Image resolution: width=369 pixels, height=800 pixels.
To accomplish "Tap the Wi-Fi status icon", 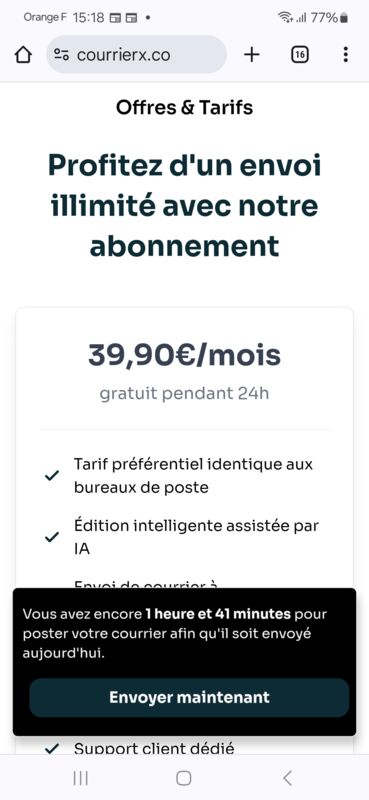I will tap(285, 18).
